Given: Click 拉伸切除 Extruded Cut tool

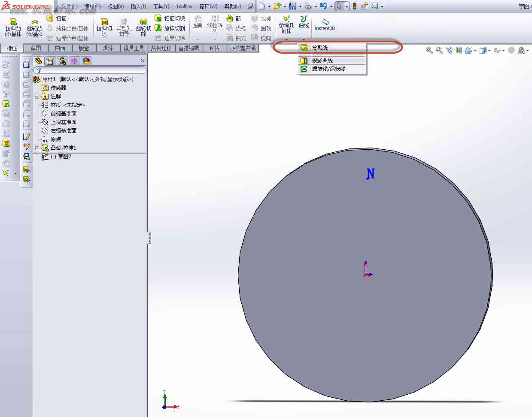Looking at the screenshot, I should tap(104, 27).
